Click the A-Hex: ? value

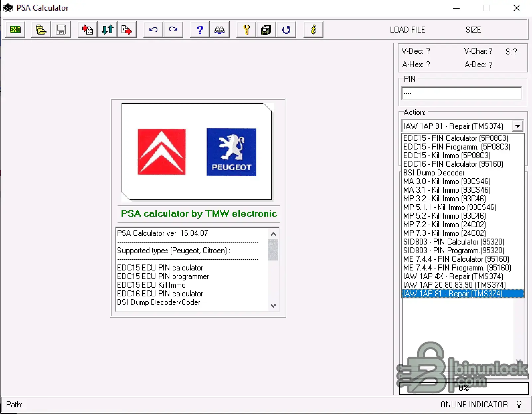(x=416, y=64)
